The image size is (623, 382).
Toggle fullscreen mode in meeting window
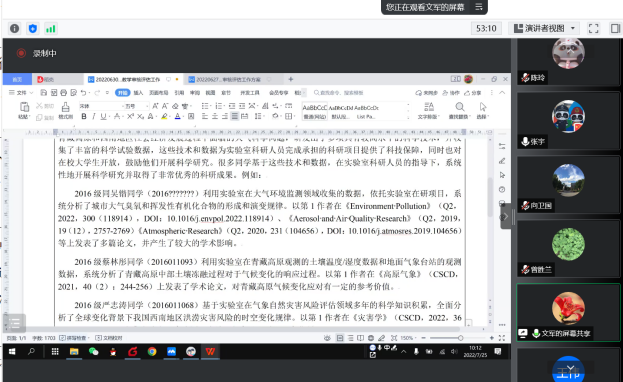[x=593, y=28]
